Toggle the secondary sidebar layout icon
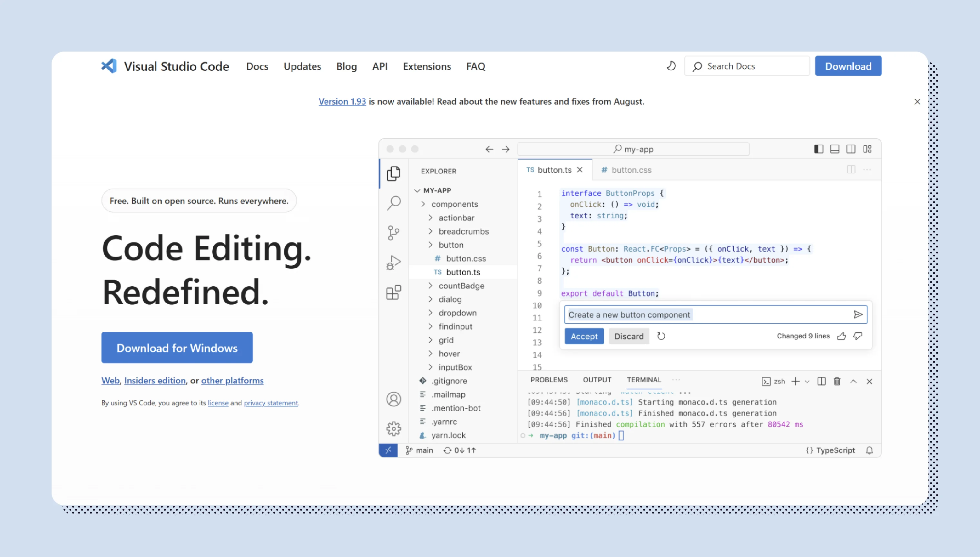The height and width of the screenshot is (557, 980). [851, 149]
